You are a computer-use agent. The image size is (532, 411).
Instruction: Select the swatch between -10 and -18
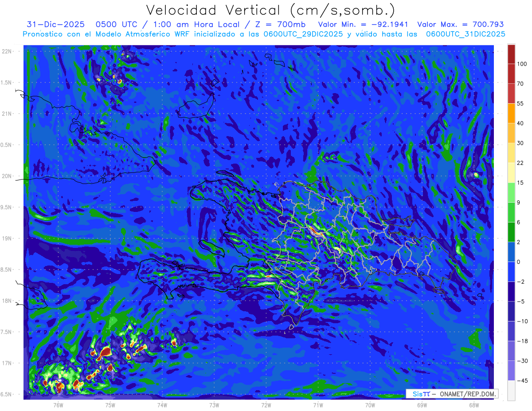pyautogui.click(x=511, y=331)
